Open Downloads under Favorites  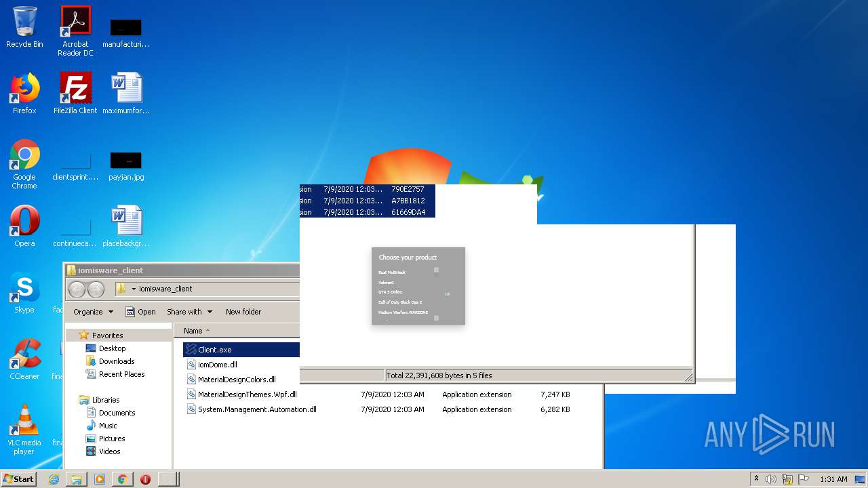[110, 361]
